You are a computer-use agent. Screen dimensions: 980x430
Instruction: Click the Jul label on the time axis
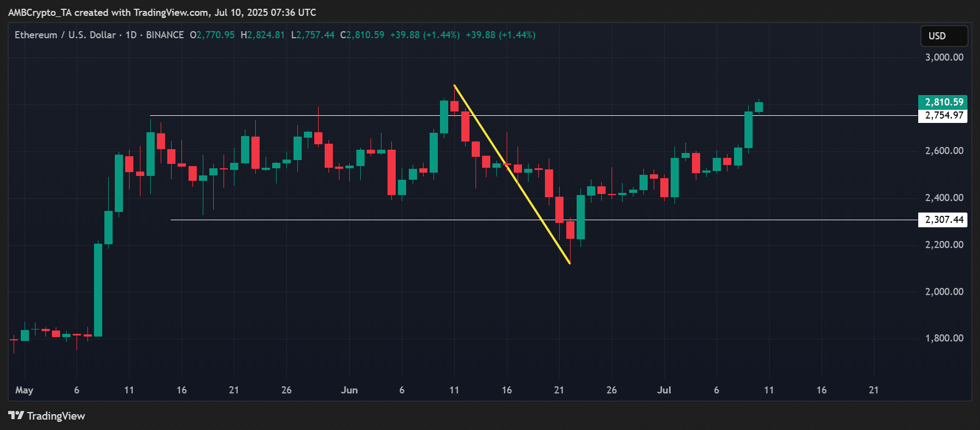pyautogui.click(x=664, y=390)
